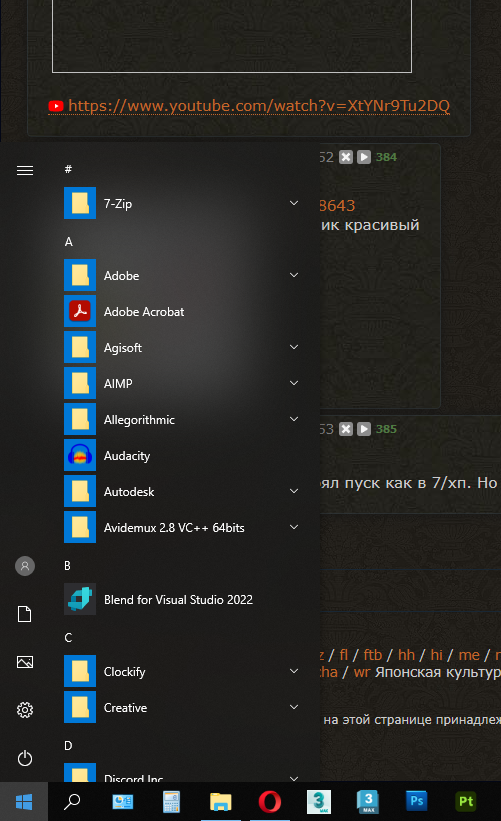Click the # section header
The width and height of the screenshot is (501, 821).
tap(68, 169)
